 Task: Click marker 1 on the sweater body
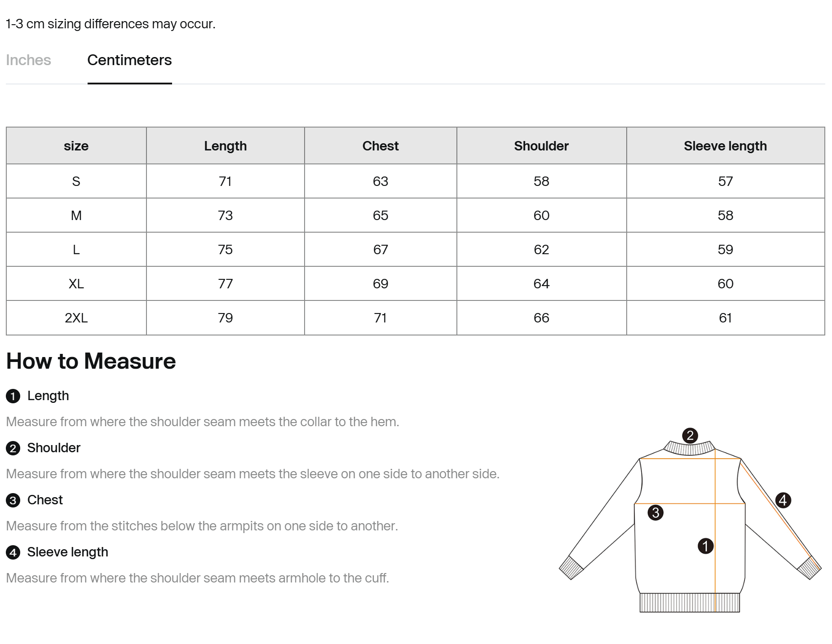pyautogui.click(x=705, y=546)
